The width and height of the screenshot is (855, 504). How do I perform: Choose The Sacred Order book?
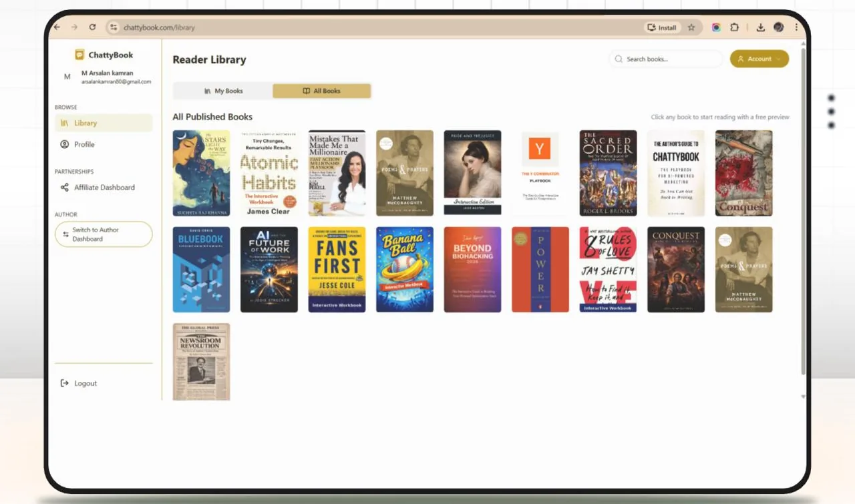pyautogui.click(x=608, y=173)
